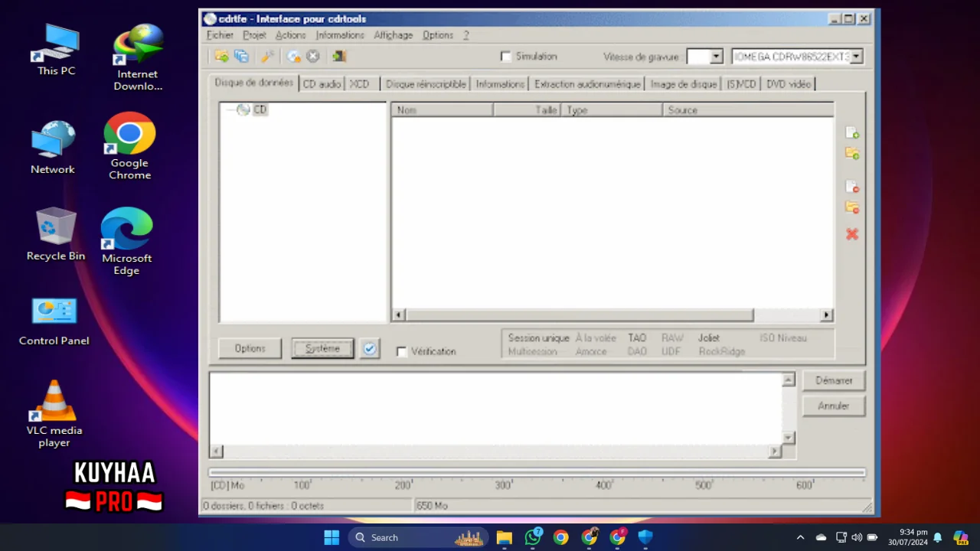
Task: Click the red X delete-all icon
Action: click(851, 234)
